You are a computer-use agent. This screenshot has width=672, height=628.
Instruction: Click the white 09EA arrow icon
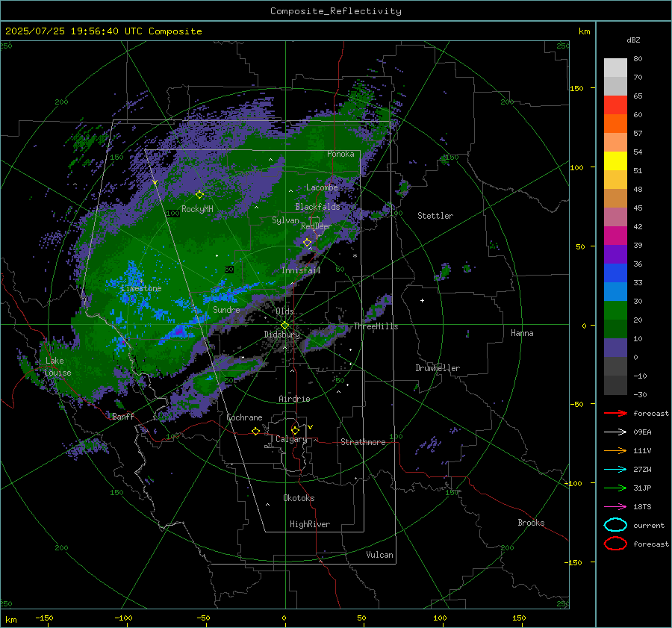(615, 432)
